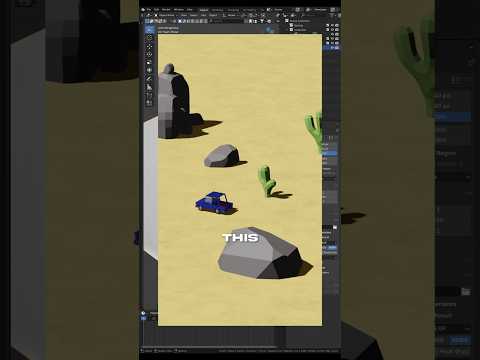Select the Measure tool in toolbar

149,87
